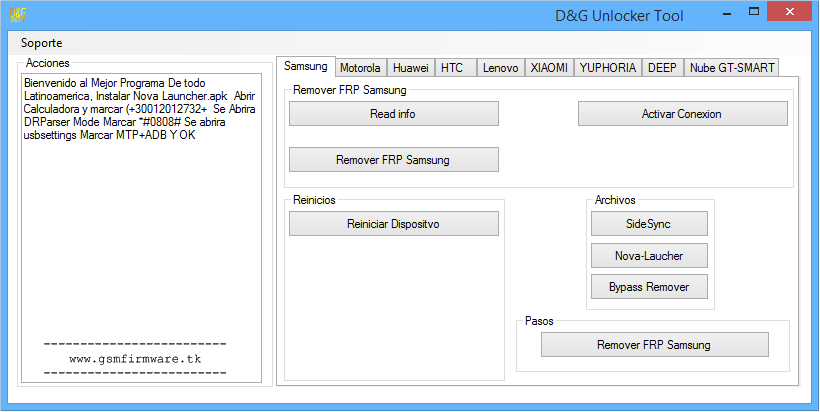The width and height of the screenshot is (820, 412).
Task: Click the www.gsmfirmware.tk text
Action: pos(135,359)
